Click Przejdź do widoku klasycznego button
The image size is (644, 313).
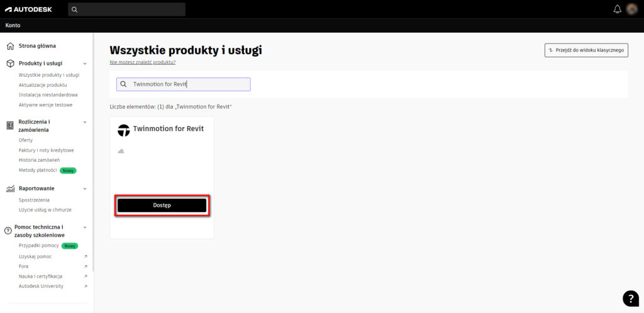pyautogui.click(x=586, y=50)
